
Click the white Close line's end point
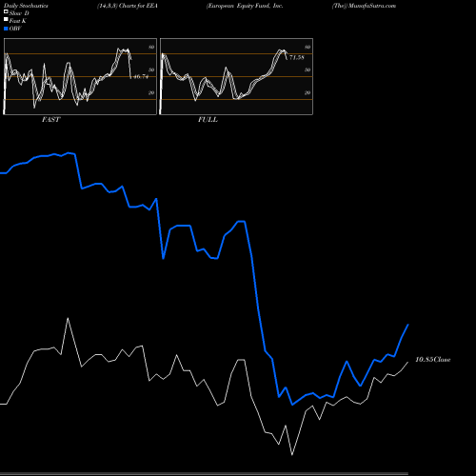point(407,362)
